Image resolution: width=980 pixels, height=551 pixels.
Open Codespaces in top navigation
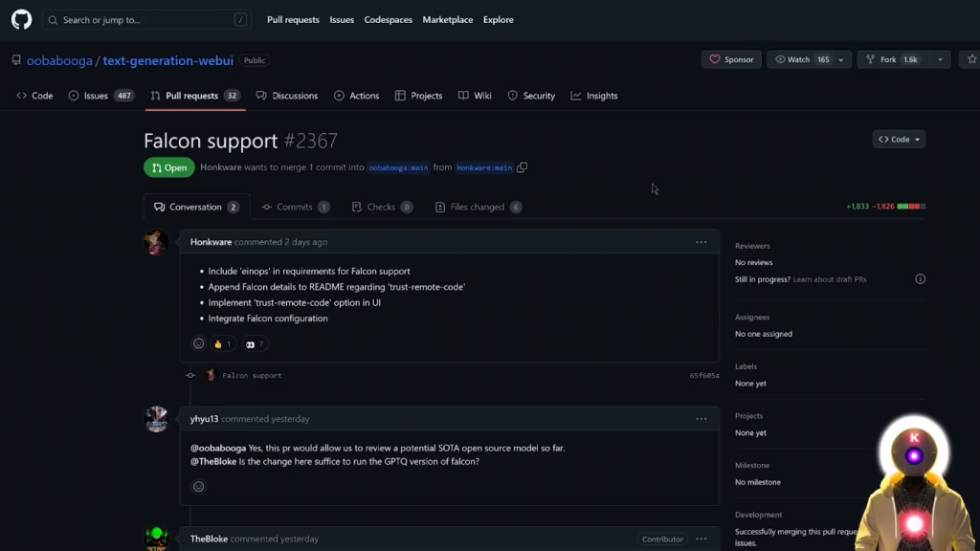click(x=389, y=19)
